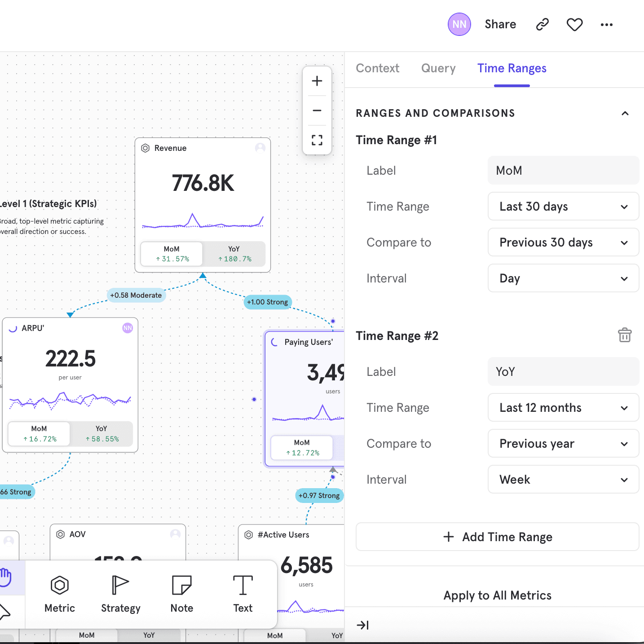Screen dimensions: 644x644
Task: Favorite this board with the heart icon
Action: click(574, 24)
